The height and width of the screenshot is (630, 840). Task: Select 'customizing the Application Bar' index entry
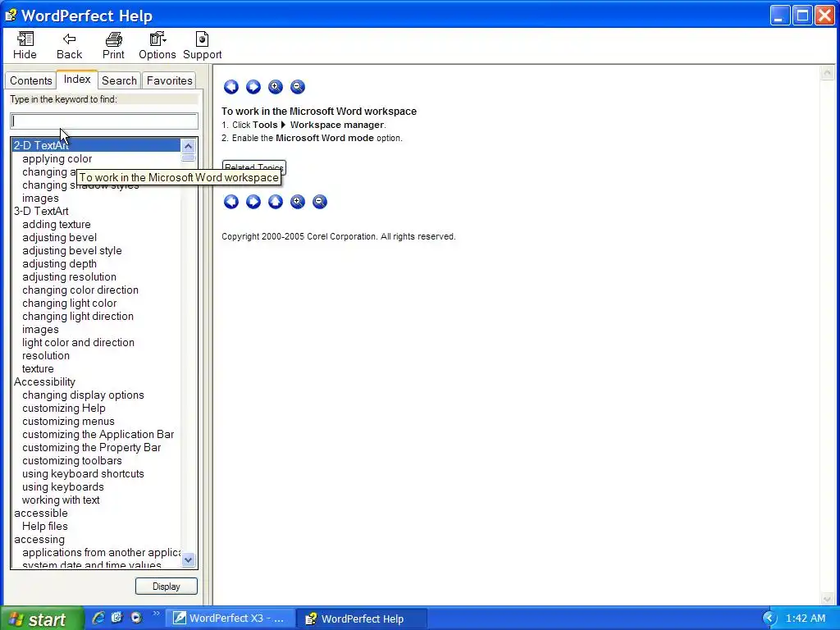98,435
